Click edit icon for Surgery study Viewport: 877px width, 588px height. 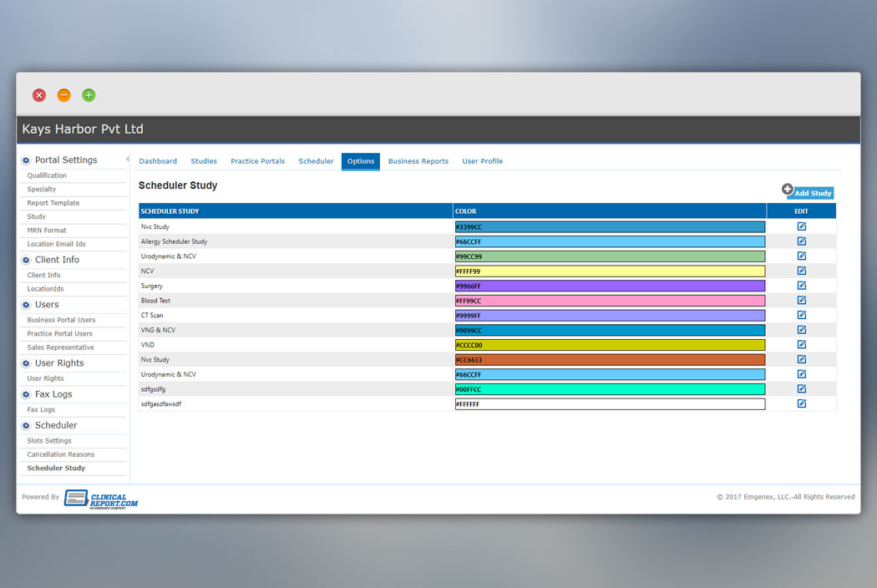802,286
